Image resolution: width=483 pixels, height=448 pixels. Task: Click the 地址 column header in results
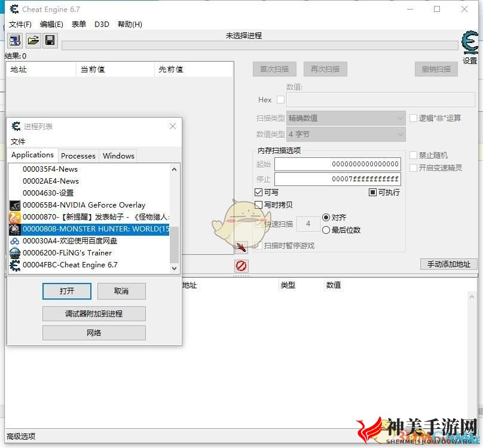pyautogui.click(x=41, y=69)
